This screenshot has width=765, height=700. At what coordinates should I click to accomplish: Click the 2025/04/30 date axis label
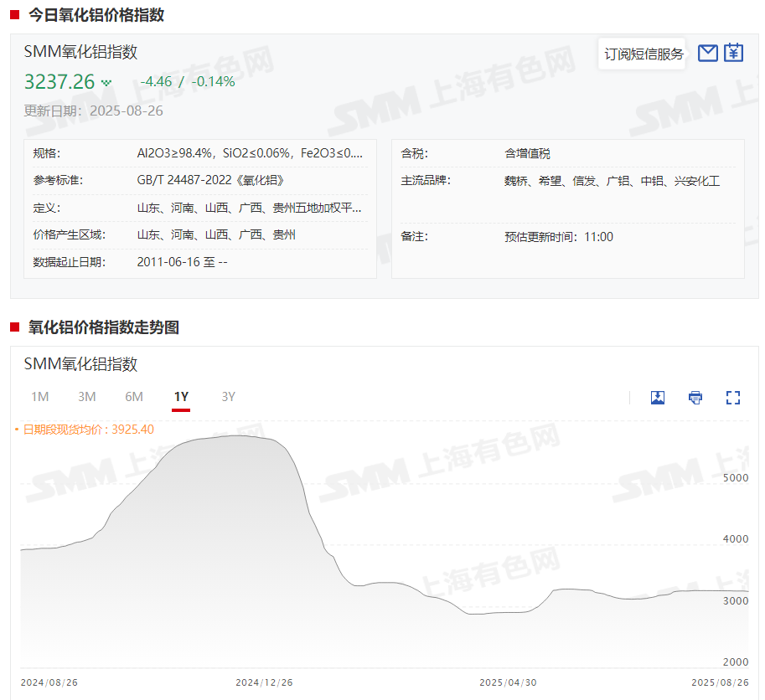pos(508,682)
